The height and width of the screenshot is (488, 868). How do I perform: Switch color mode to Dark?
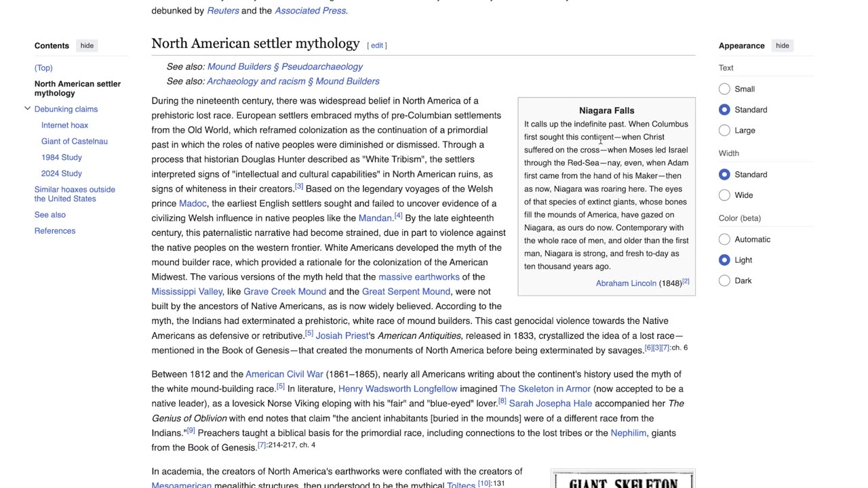724,281
